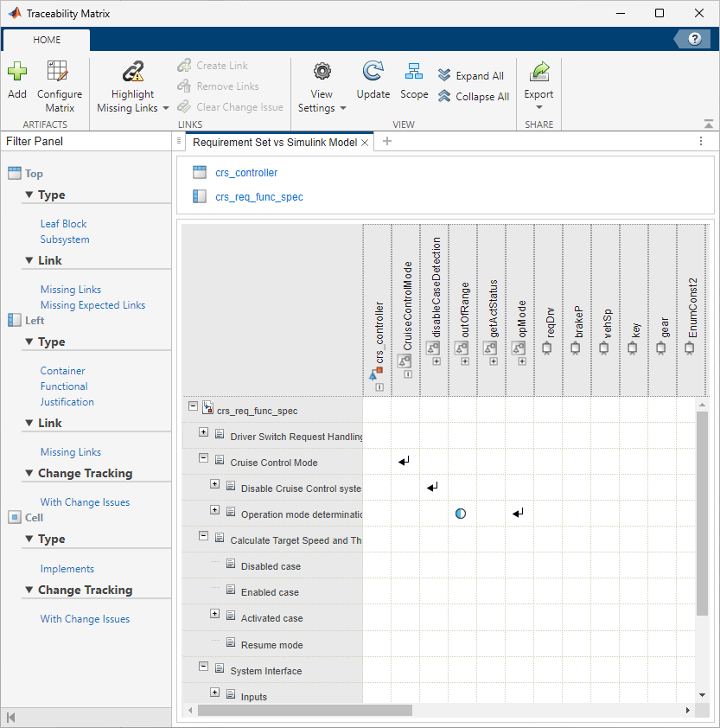Filter by Missing Expected Links

pos(92,305)
